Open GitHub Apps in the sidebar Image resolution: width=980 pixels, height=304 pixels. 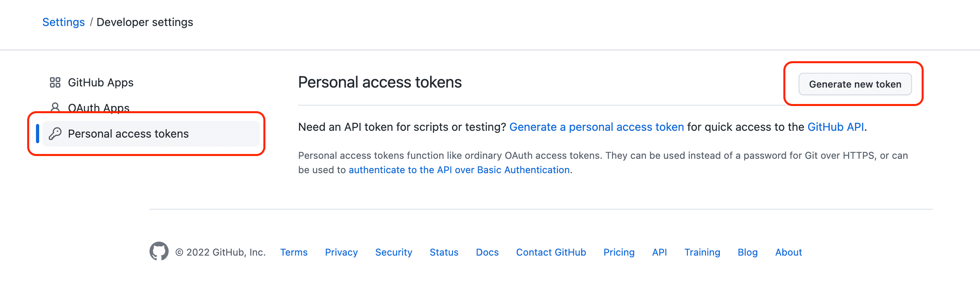click(100, 82)
